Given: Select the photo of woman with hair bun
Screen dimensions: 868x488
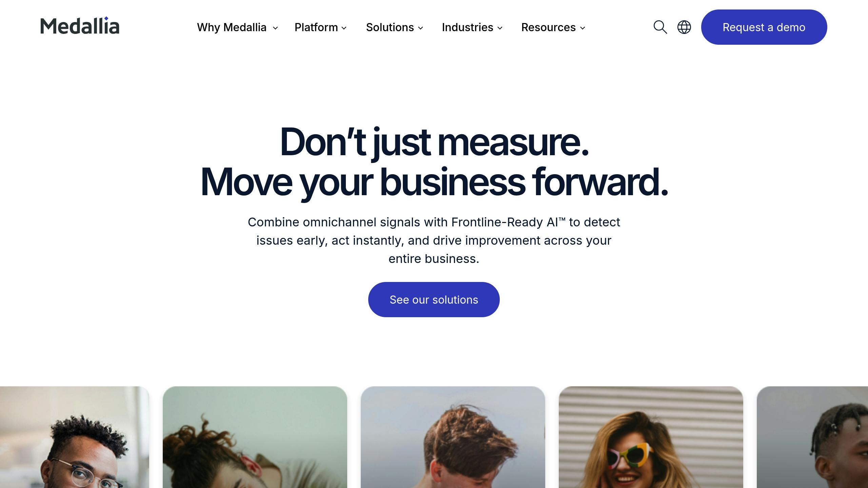Looking at the screenshot, I should click(x=255, y=437).
